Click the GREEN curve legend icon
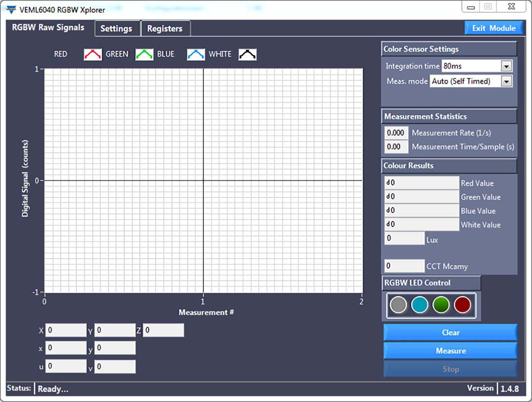 (144, 54)
